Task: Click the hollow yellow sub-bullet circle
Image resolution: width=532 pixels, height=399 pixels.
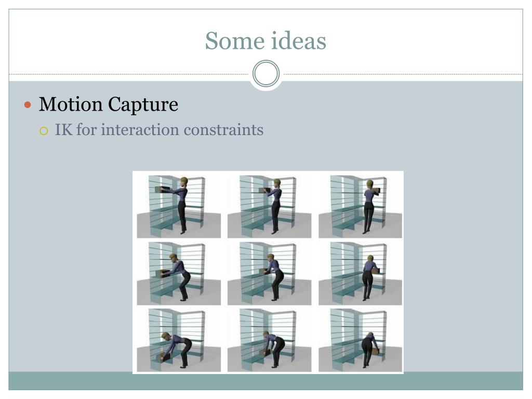Action: [x=44, y=131]
